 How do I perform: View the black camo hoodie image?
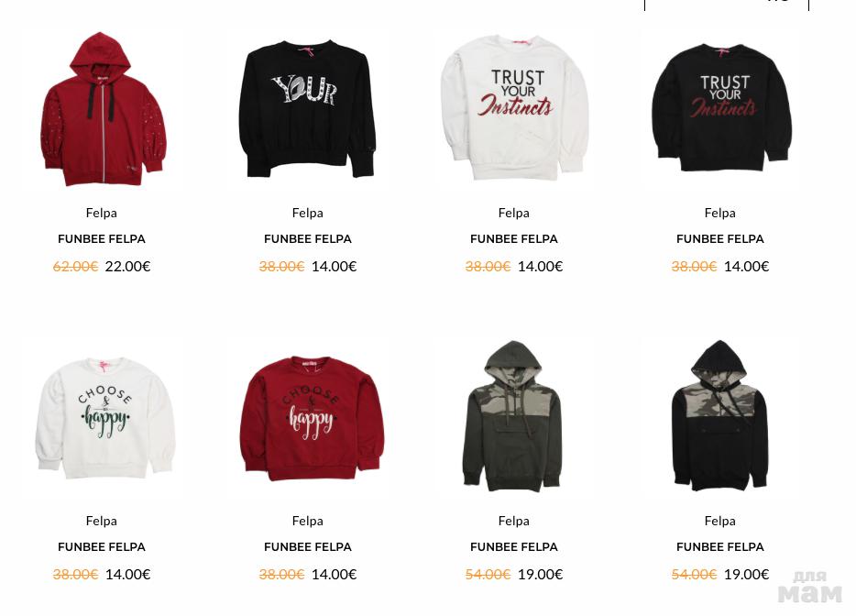coord(719,416)
